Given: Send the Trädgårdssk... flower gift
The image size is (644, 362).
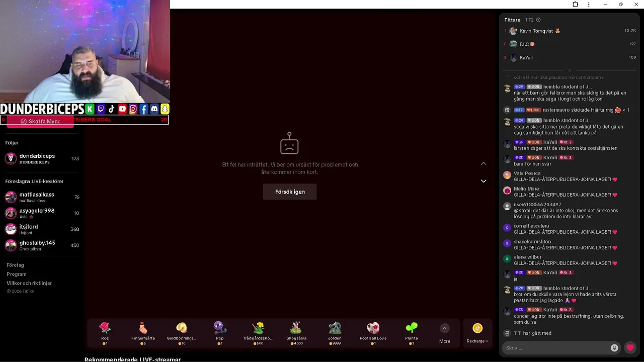Looking at the screenshot, I should pos(258,333).
